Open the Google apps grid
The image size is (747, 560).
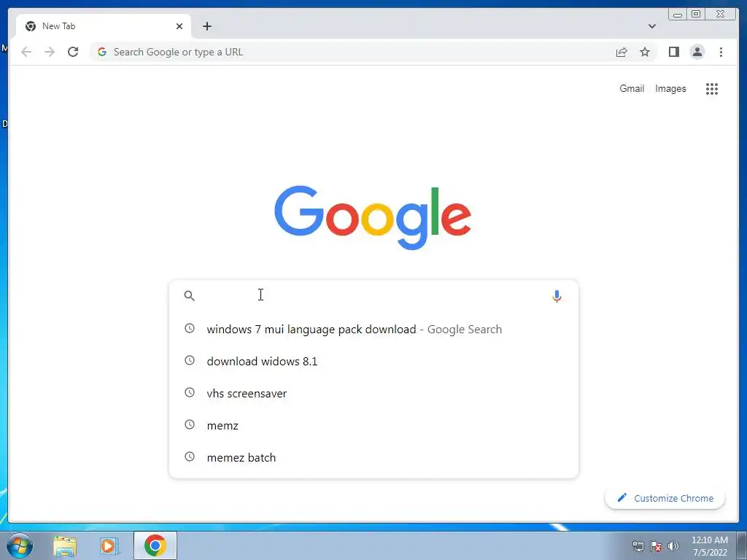712,88
